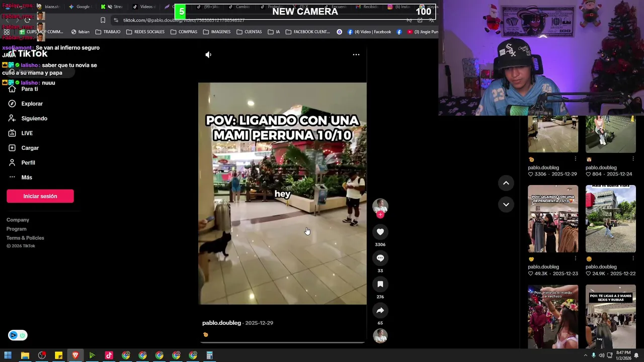Open the thumbnail with 3306 likes
The image size is (644, 362).
click(x=553, y=134)
